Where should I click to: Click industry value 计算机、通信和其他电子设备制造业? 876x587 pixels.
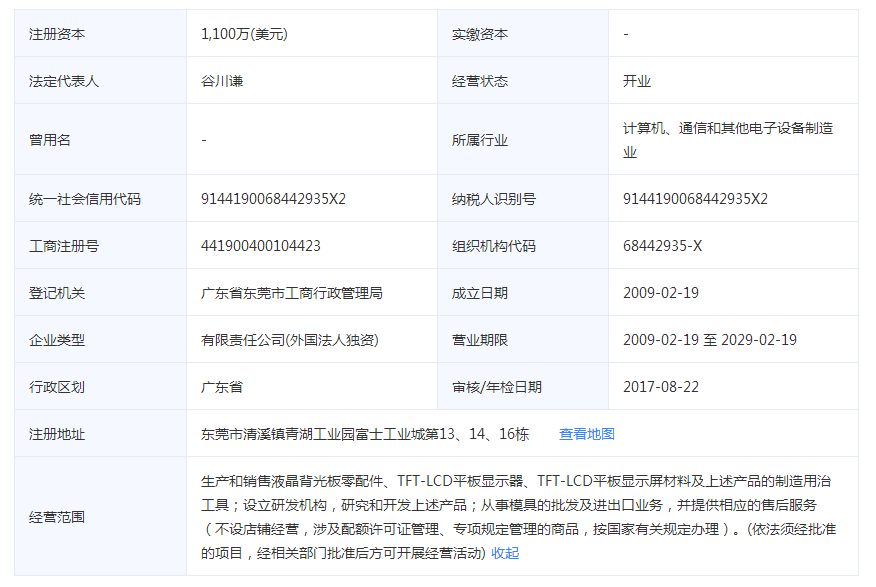(x=728, y=140)
